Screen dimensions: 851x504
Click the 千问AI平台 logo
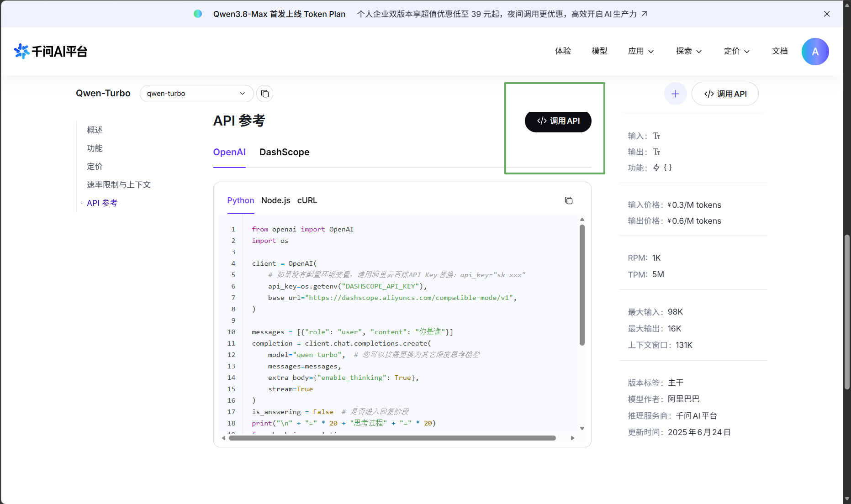[x=50, y=51]
